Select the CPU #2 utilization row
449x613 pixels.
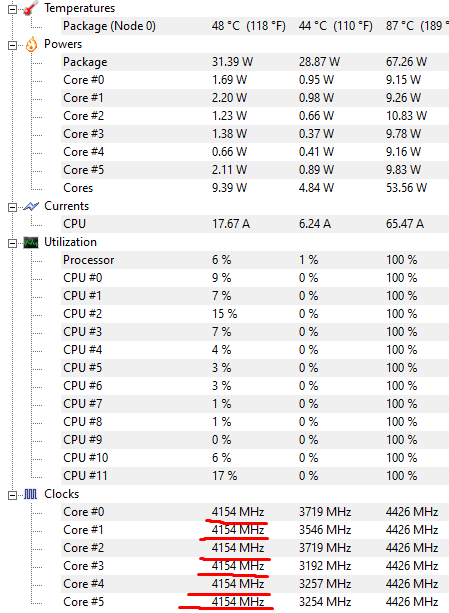click(x=255, y=314)
